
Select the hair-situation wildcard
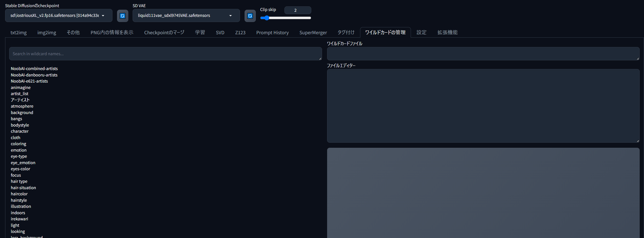tap(23, 188)
